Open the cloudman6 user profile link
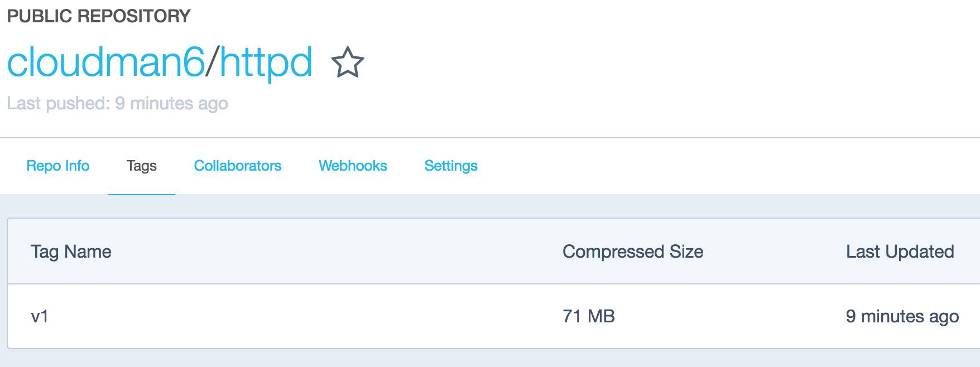The width and height of the screenshot is (980, 367). tap(106, 62)
